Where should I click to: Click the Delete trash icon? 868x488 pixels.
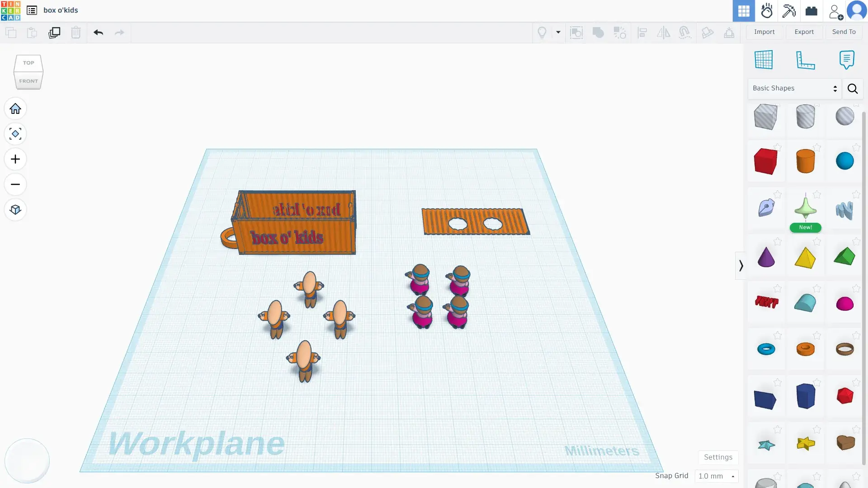click(76, 33)
